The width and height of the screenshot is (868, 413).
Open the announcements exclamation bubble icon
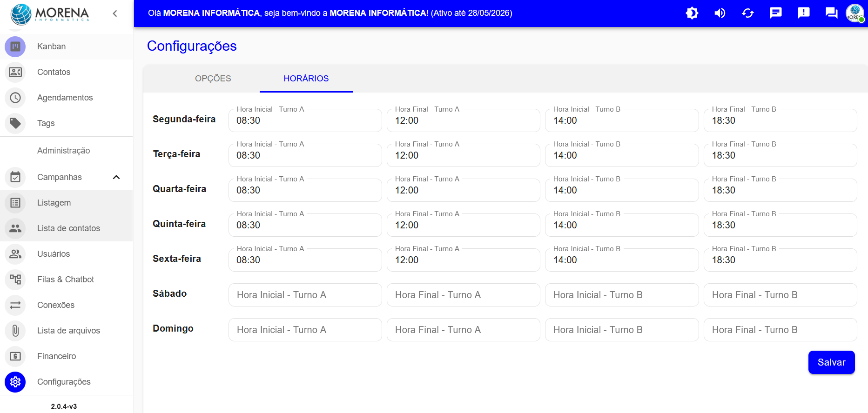(x=804, y=13)
